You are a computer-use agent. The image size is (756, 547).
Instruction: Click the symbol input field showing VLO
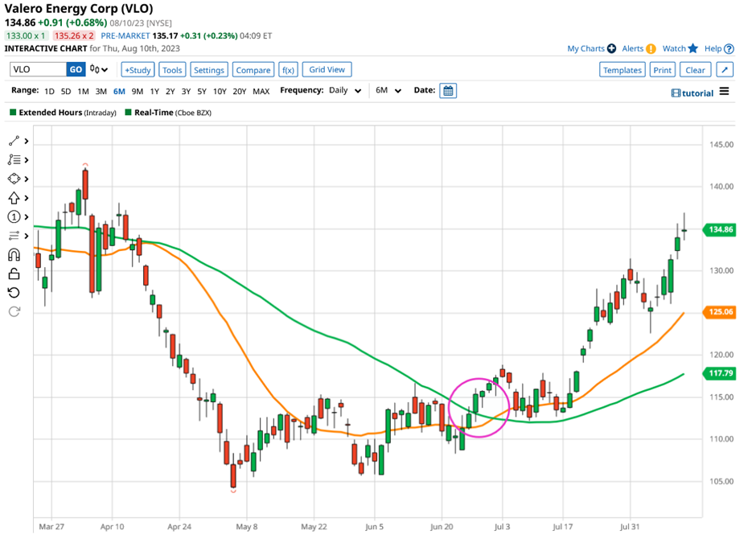pyautogui.click(x=36, y=69)
